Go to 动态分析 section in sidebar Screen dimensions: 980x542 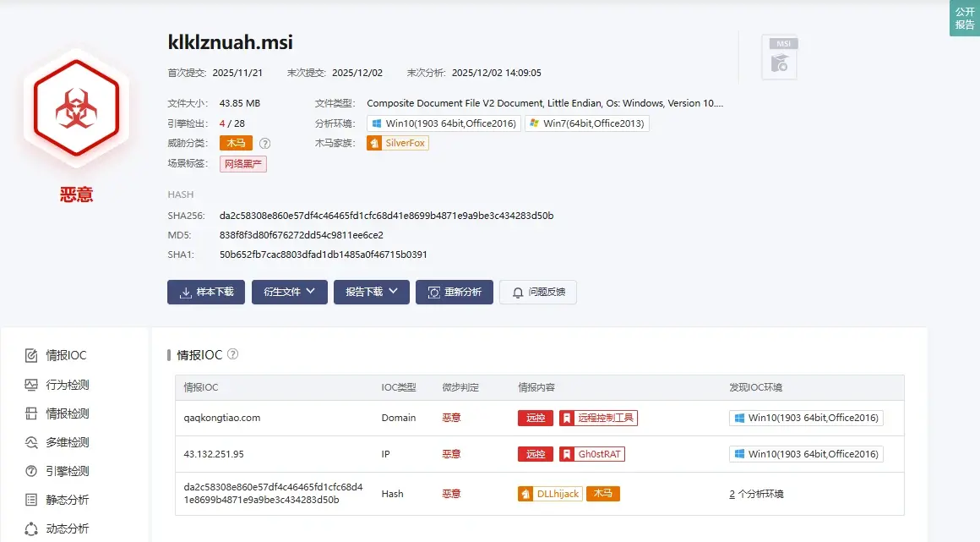pos(68,528)
